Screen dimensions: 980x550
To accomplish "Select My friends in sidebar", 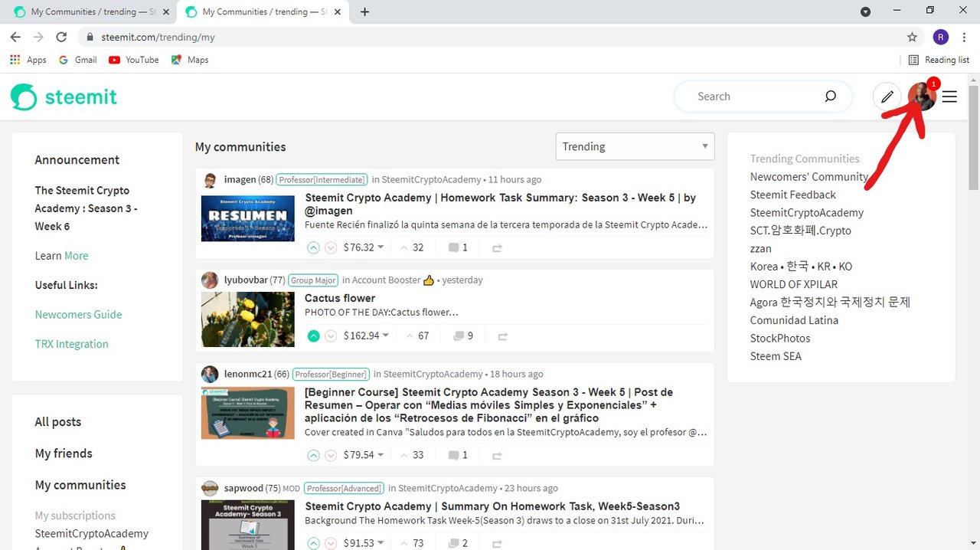I will point(64,453).
